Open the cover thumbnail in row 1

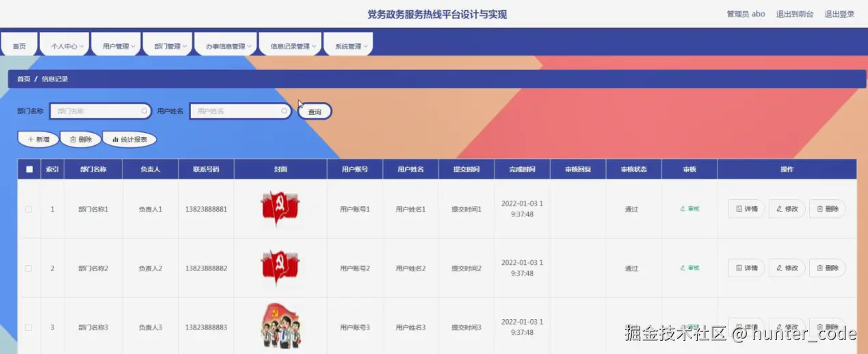coord(280,209)
